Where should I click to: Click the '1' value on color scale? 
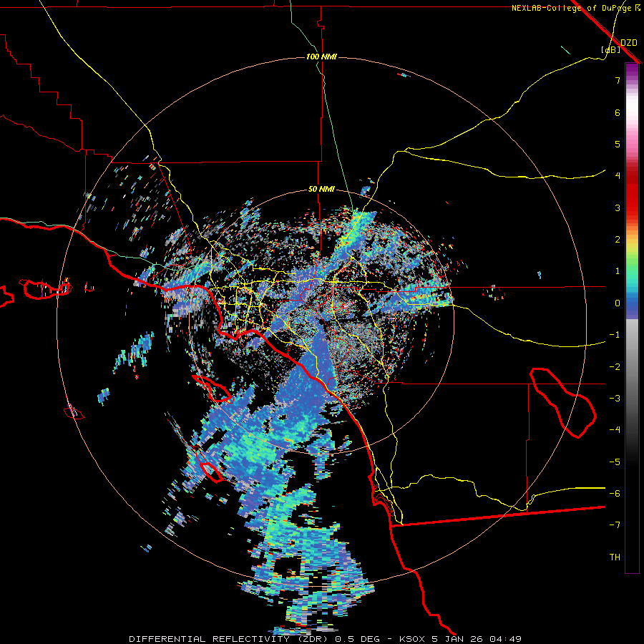click(618, 271)
